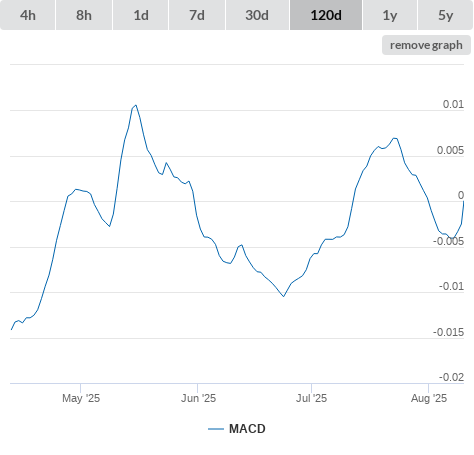Click the 0.01 y-axis value
474x455 pixels.
(x=453, y=104)
